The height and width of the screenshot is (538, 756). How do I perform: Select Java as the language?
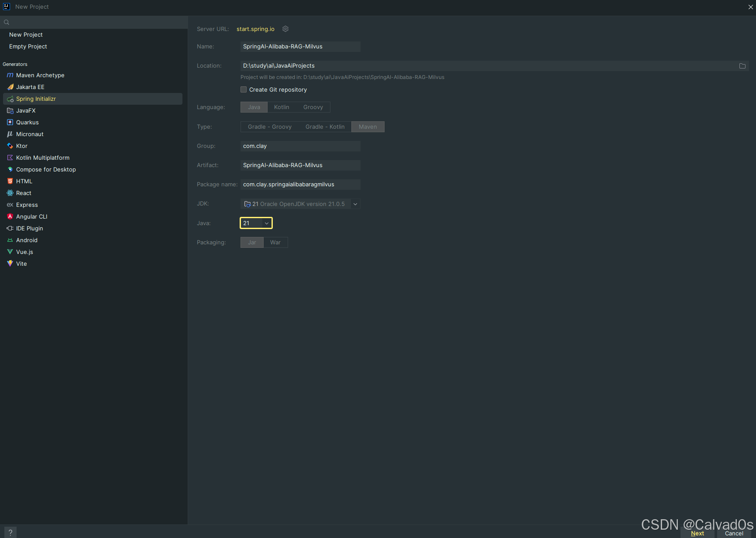pyautogui.click(x=254, y=107)
